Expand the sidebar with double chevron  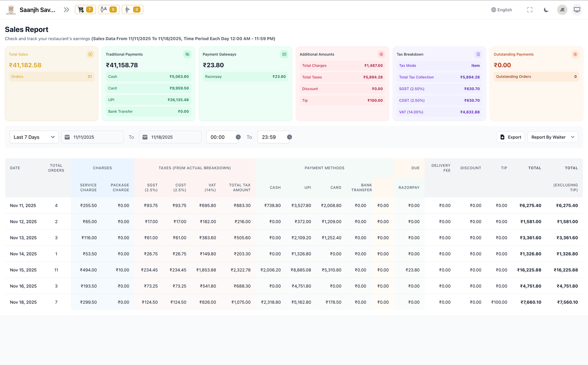[66, 10]
